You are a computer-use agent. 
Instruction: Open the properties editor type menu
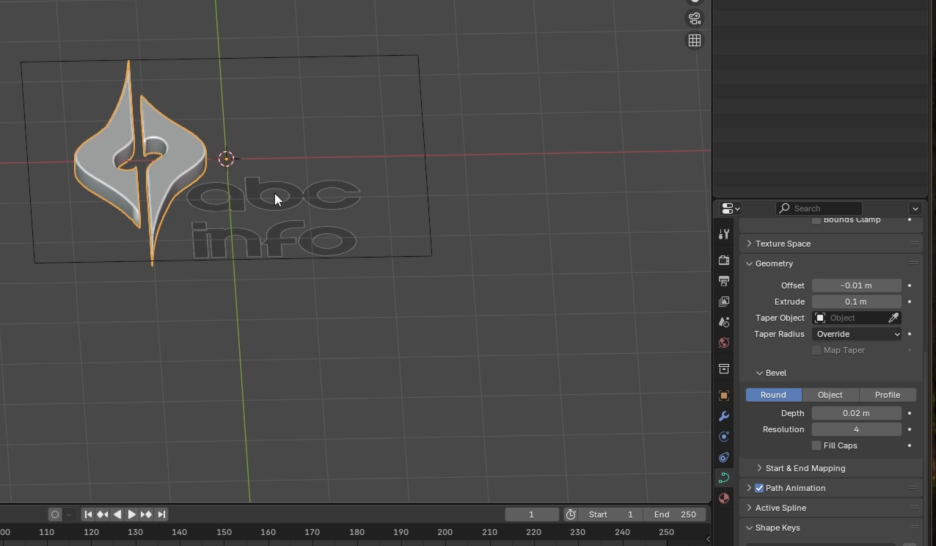731,208
